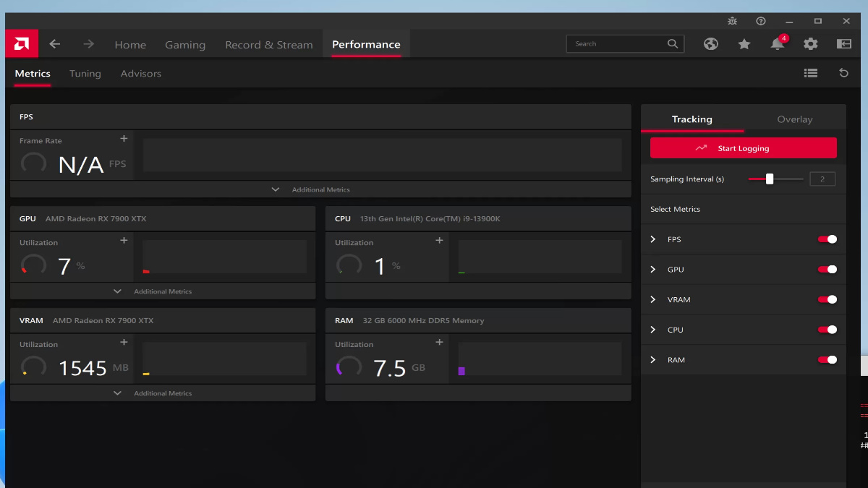Go forward with the right arrow

click(x=88, y=44)
